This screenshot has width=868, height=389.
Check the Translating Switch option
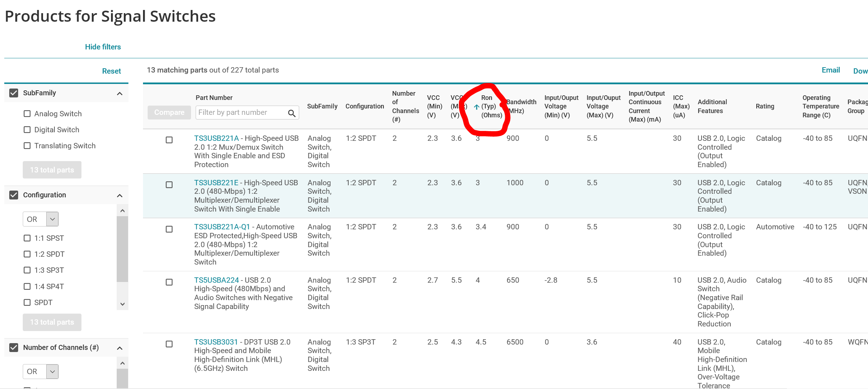tap(27, 145)
